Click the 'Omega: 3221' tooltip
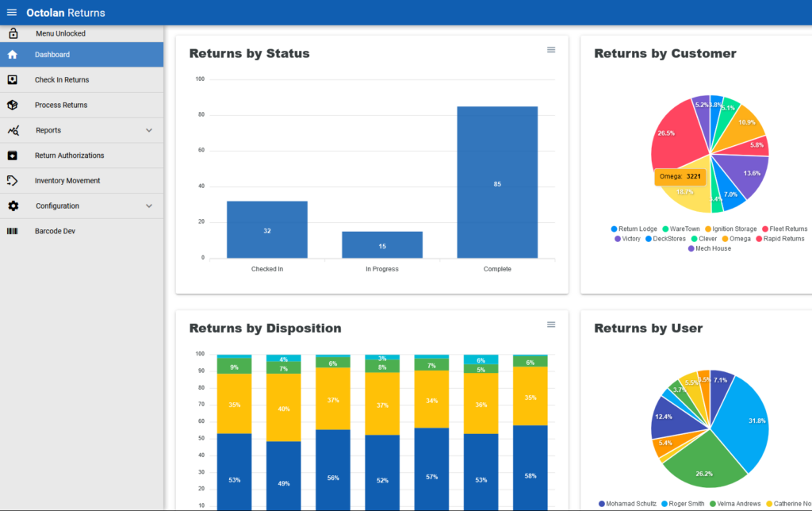This screenshot has height=511, width=812. point(680,176)
